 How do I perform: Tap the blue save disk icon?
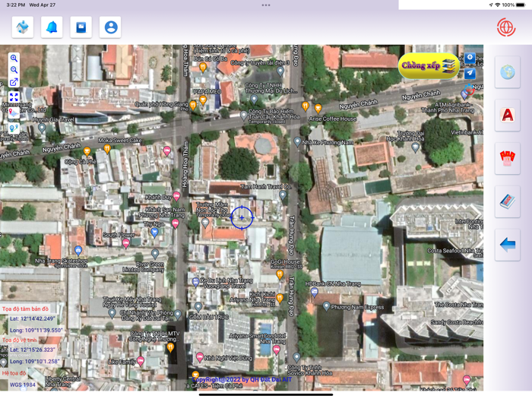pos(81,27)
